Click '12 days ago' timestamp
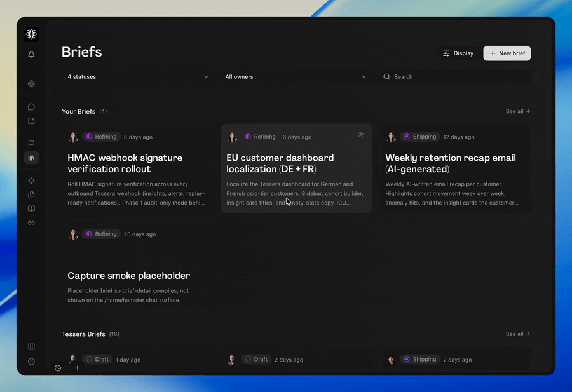 [458, 137]
